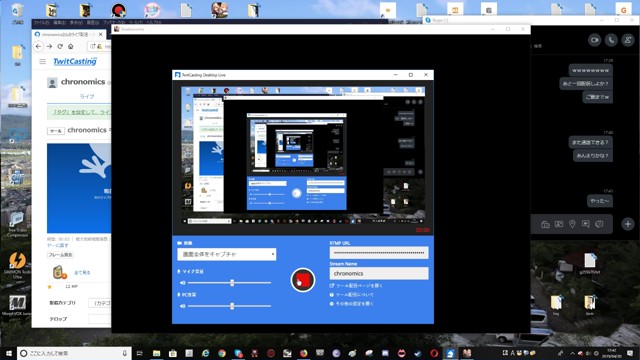Add a person to the Skype chat
Image resolution: width=640 pixels, height=360 pixels.
tap(627, 40)
